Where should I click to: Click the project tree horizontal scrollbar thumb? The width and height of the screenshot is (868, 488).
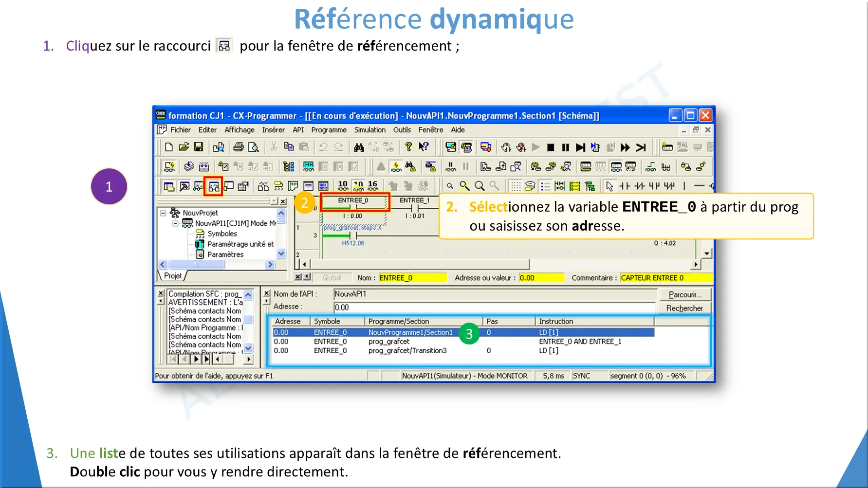tap(197, 265)
